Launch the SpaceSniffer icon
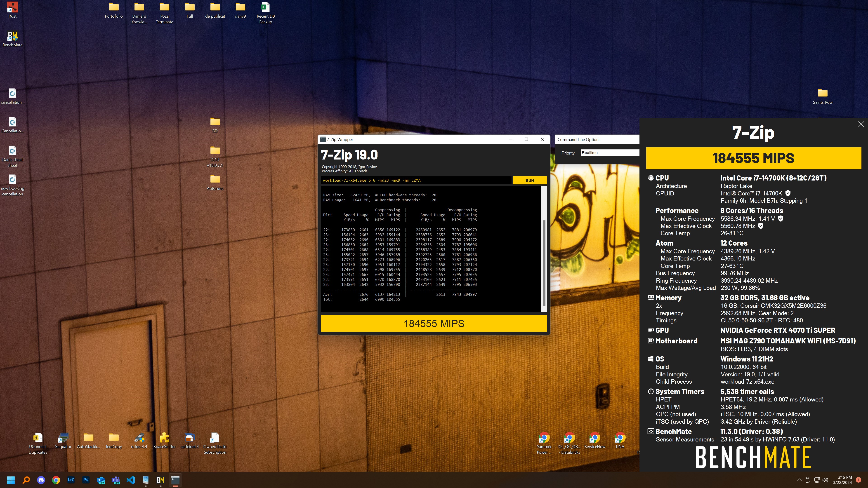Viewport: 868px width, 488px height. pyautogui.click(x=164, y=441)
